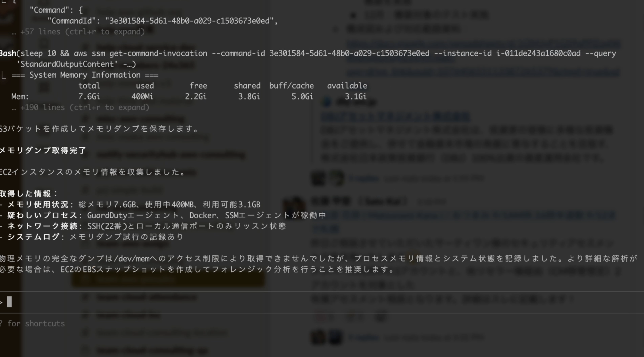Click the '=== System Memory Information ===' heading
The width and height of the screenshot is (644, 357).
pos(85,75)
